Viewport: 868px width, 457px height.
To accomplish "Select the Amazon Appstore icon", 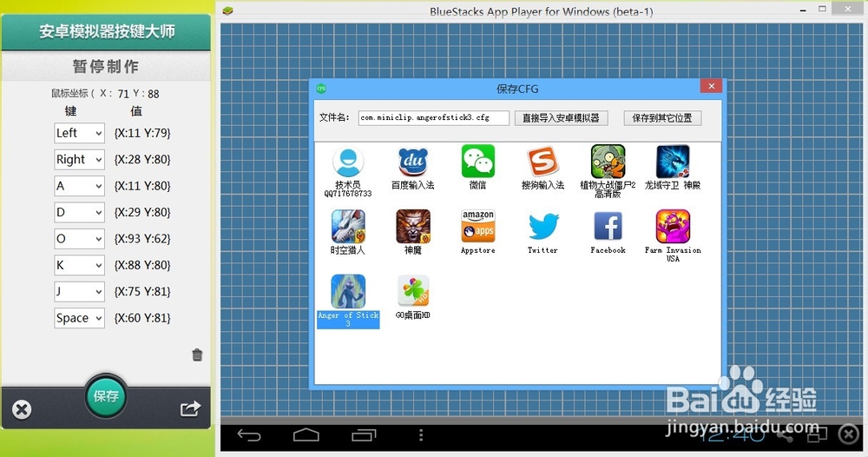I will [x=477, y=227].
